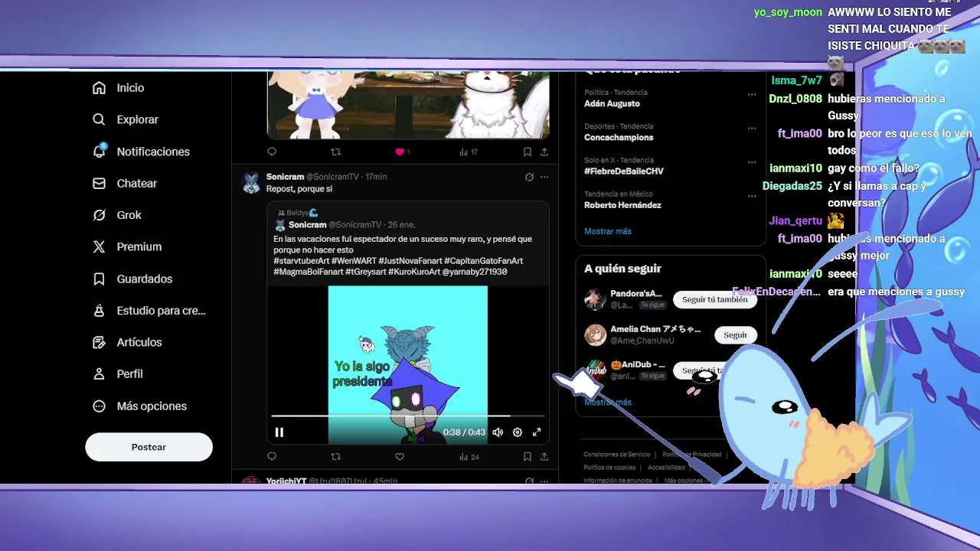The image size is (980, 551).
Task: Open Concachampions trend
Action: [619, 138]
